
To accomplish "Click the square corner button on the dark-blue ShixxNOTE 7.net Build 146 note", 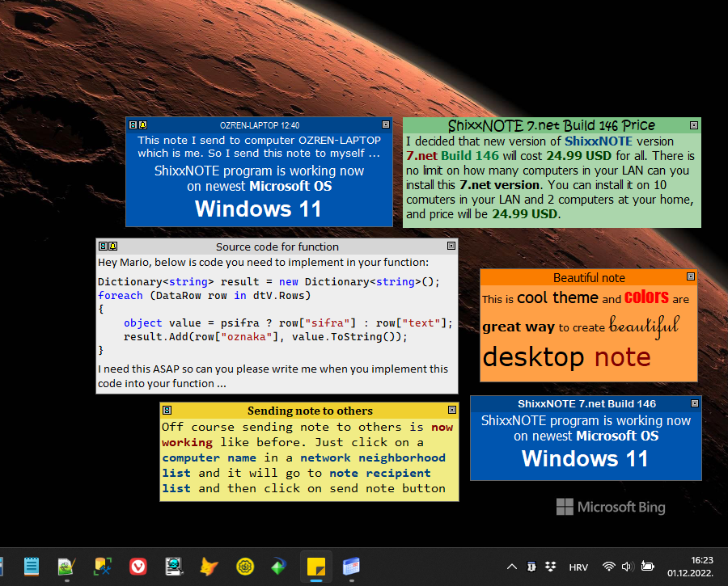I will tap(695, 403).
